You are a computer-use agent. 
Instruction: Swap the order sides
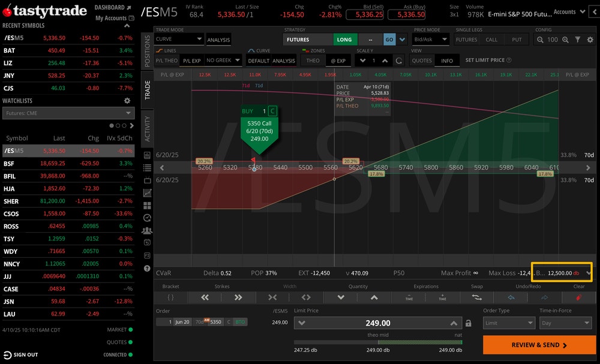coord(476,297)
